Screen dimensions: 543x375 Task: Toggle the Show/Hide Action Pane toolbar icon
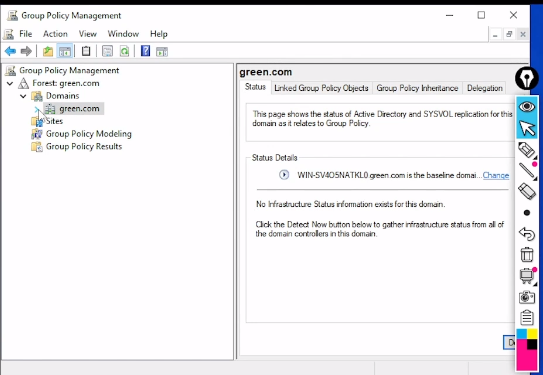(162, 52)
